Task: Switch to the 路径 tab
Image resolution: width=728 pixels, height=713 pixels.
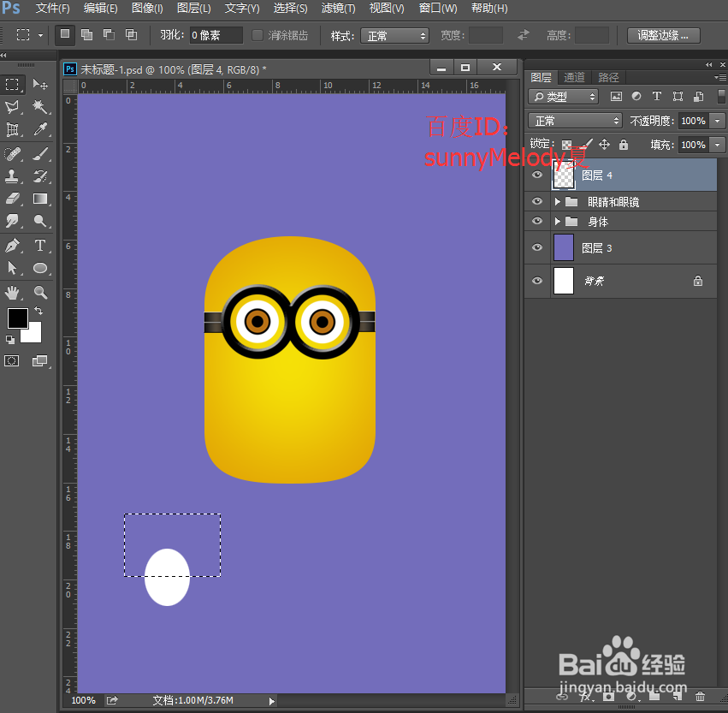Action: point(608,77)
